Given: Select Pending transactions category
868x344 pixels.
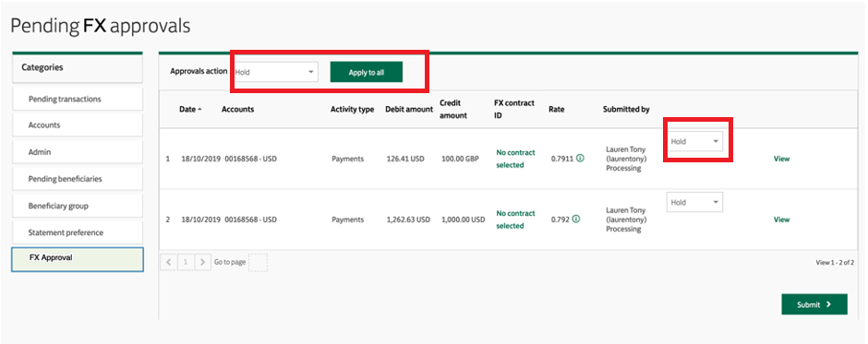Looking at the screenshot, I should [78, 99].
